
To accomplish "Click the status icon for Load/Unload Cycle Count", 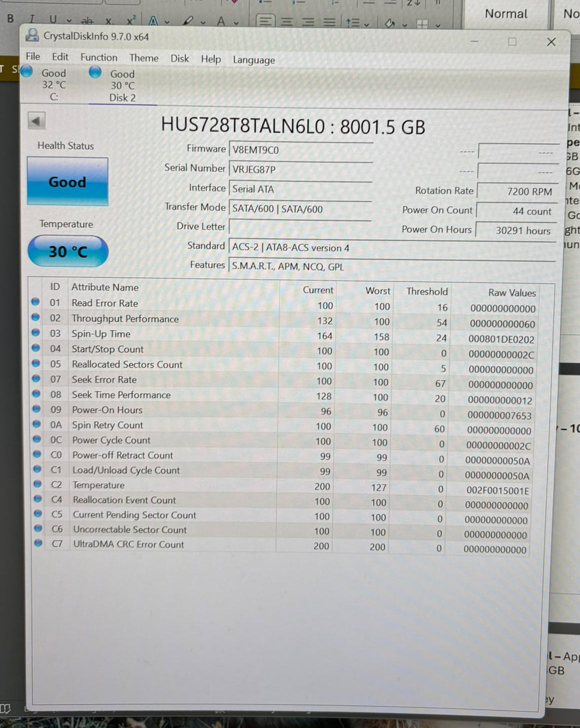I will pos(37,469).
